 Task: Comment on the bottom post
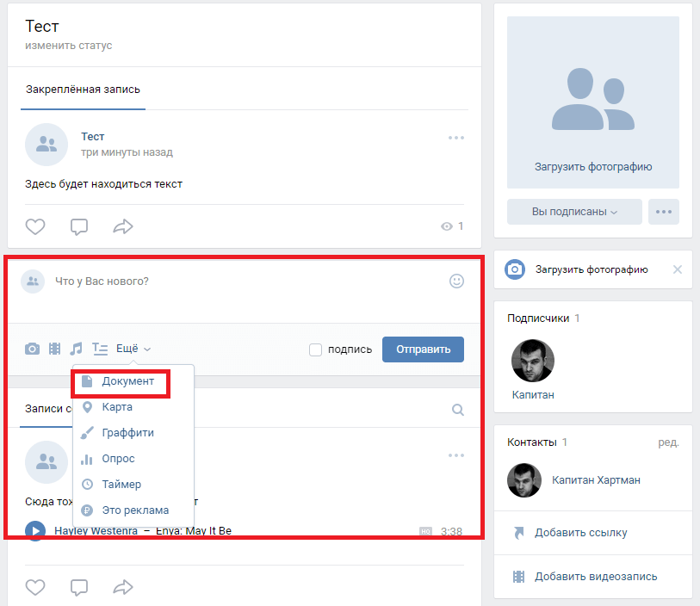pyautogui.click(x=79, y=587)
